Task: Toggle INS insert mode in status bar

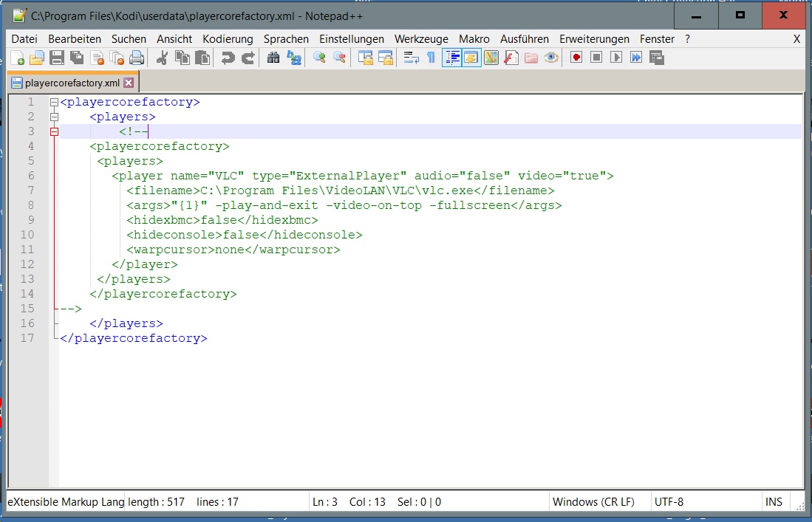Action: (x=774, y=502)
